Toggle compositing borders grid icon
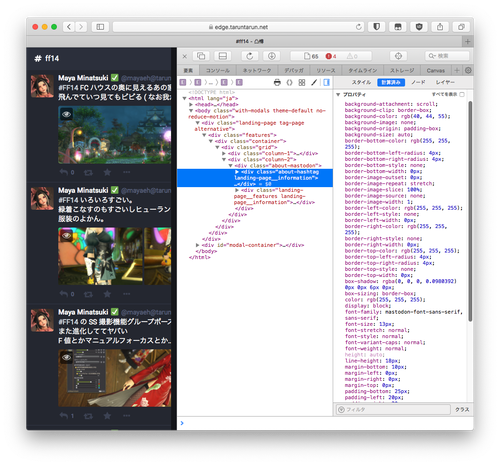This screenshot has width=500, height=465. click(x=302, y=82)
